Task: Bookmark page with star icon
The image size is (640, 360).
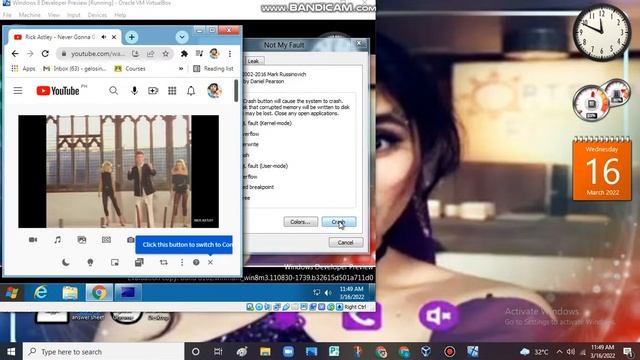Action: click(x=165, y=53)
